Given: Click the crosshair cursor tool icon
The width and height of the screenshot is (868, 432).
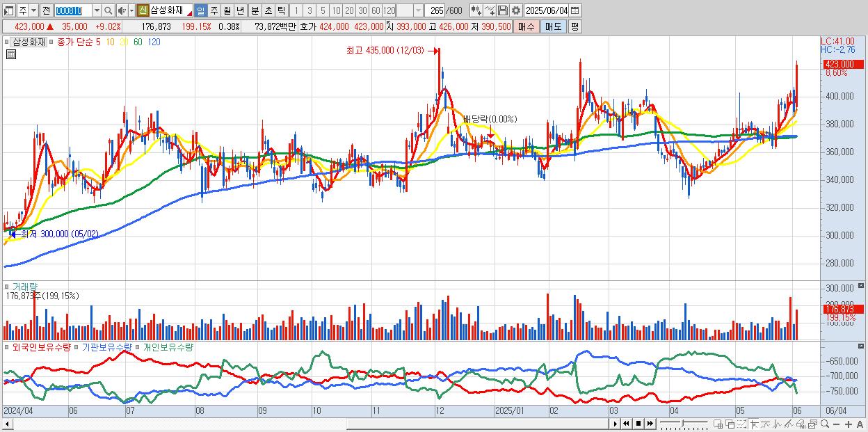Looking at the screenshot, I should point(754,424).
